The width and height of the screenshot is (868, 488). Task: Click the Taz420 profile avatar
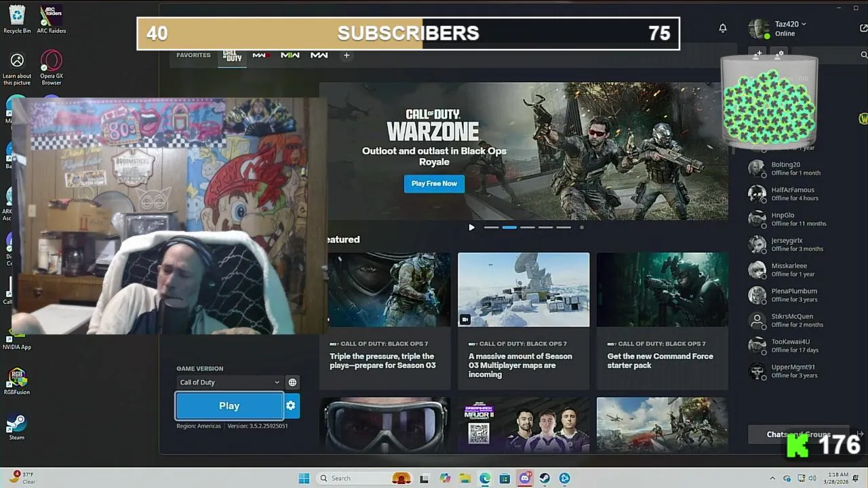(758, 28)
